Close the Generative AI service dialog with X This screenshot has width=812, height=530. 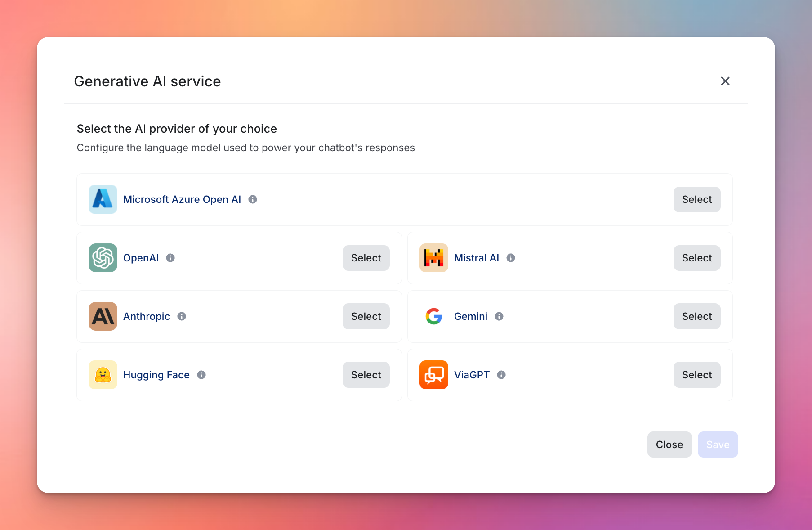[x=725, y=81]
